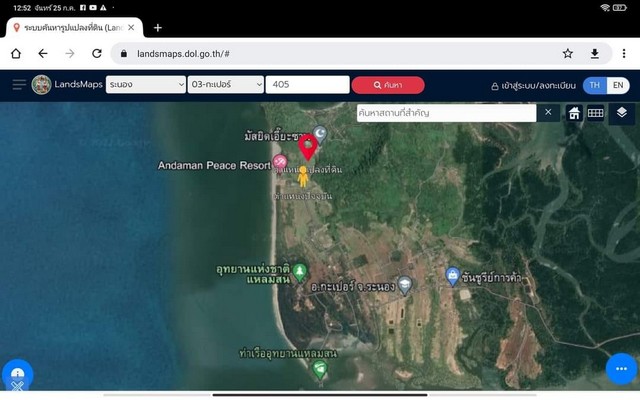The width and height of the screenshot is (640, 400).
Task: Open a new browser tab
Action: pyautogui.click(x=158, y=27)
